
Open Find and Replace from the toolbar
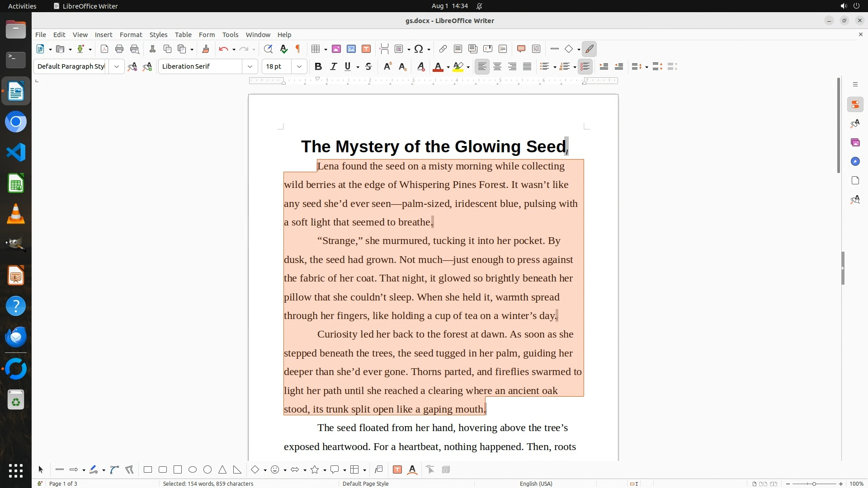pyautogui.click(x=268, y=49)
